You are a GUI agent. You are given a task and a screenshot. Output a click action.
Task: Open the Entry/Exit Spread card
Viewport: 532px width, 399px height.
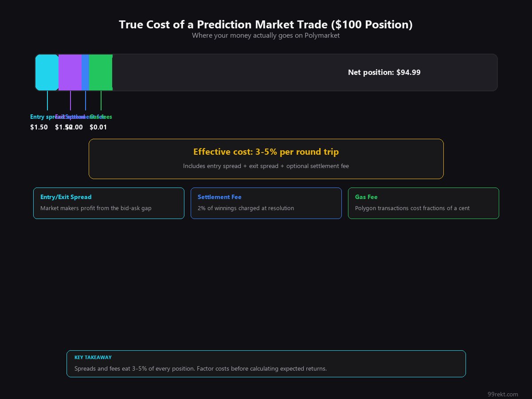pyautogui.click(x=109, y=203)
